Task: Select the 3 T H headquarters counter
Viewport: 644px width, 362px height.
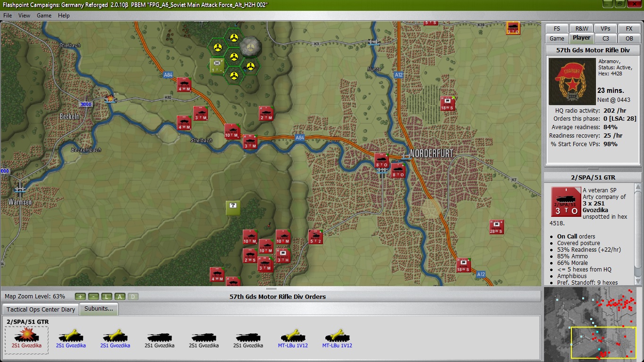Action: pos(282,255)
